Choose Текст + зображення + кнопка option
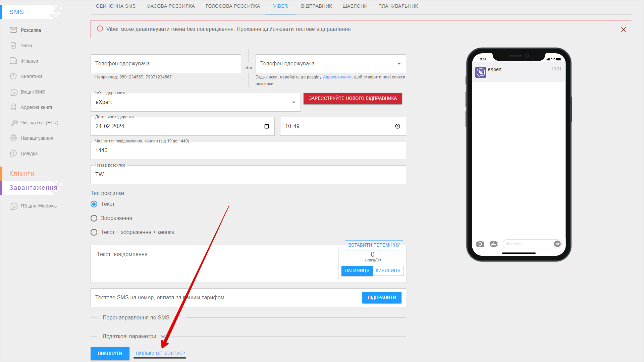Image resolution: width=644 pixels, height=362 pixels. coord(94,232)
